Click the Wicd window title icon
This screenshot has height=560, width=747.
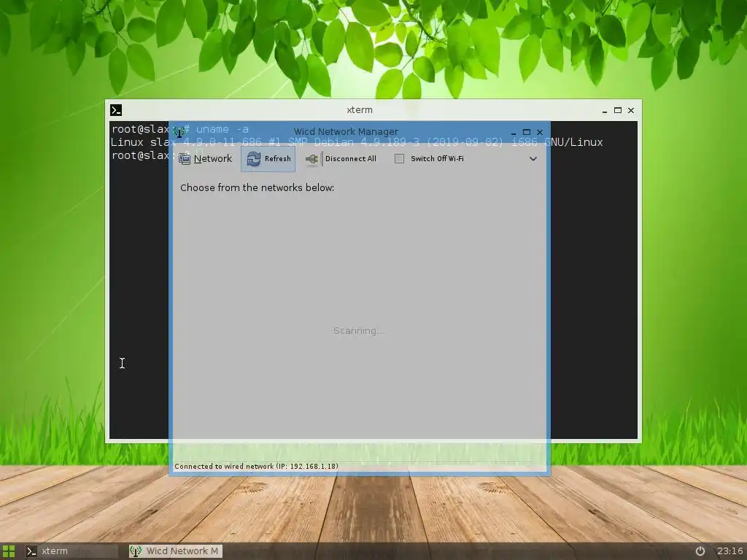(179, 131)
